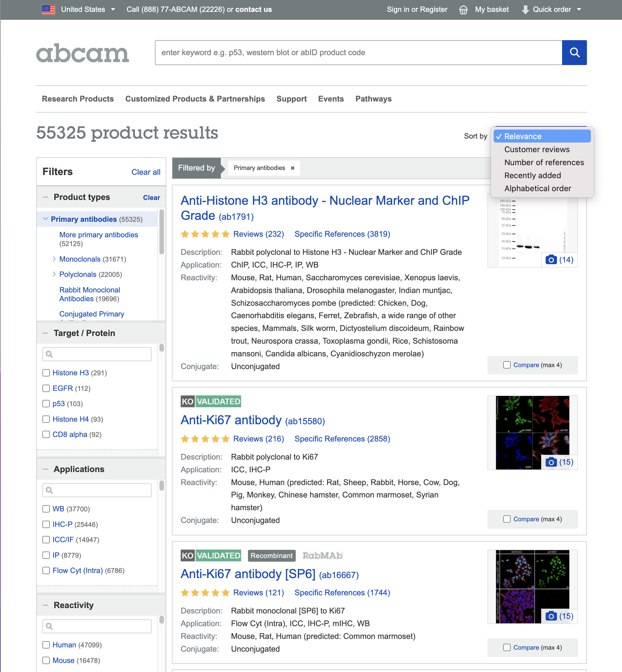Click the Recombinant badge on ab16667

[x=271, y=555]
